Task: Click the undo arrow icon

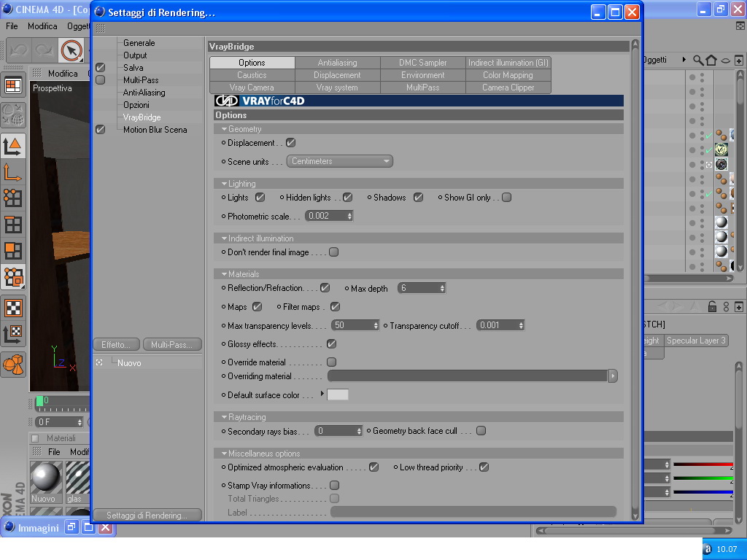Action: (x=19, y=50)
